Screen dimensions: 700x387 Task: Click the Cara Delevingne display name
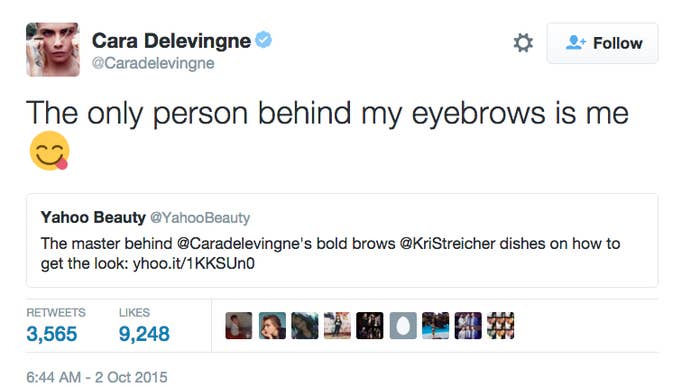[x=171, y=41]
